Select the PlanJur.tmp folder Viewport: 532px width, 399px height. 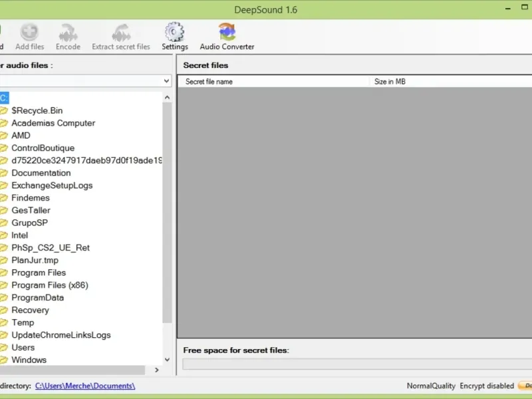pos(35,260)
